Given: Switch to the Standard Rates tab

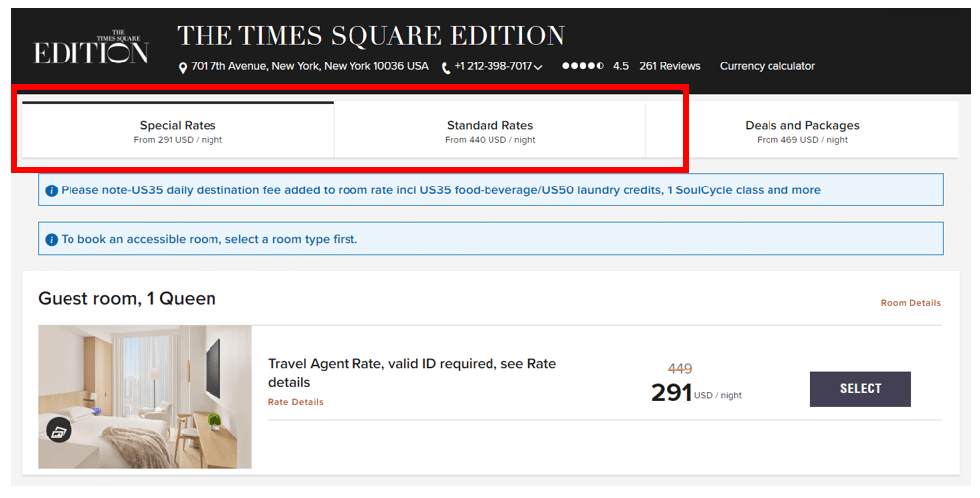Looking at the screenshot, I should tap(490, 131).
